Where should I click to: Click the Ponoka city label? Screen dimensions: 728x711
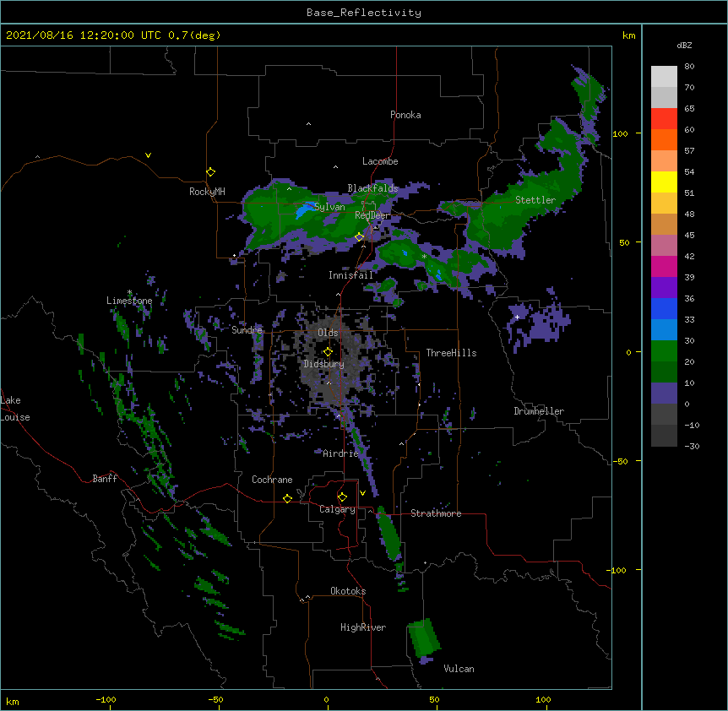click(405, 115)
